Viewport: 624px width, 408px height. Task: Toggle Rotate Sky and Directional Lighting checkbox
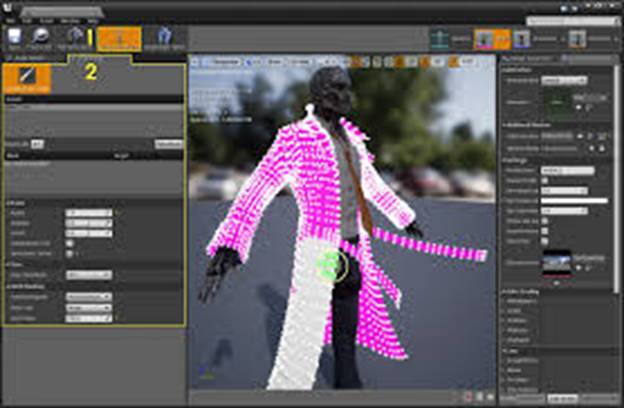[545, 221]
